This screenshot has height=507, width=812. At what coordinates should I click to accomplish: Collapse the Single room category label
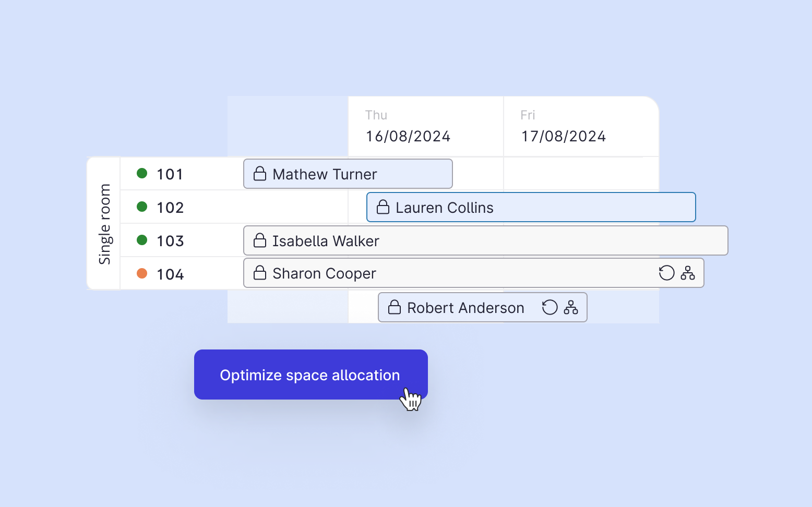coord(104,224)
